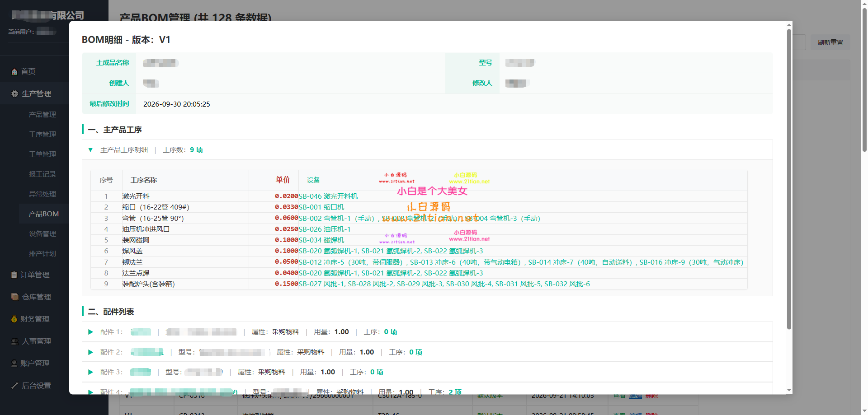Click the 财务管理 money bag icon
The height and width of the screenshot is (415, 868).
(14, 319)
